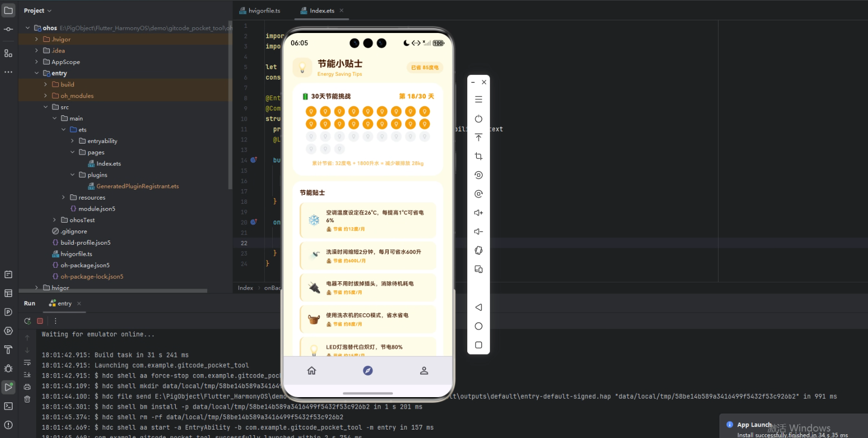This screenshot has height=438, width=868.
Task: Click scroll to end in Run console
Action: click(x=27, y=375)
